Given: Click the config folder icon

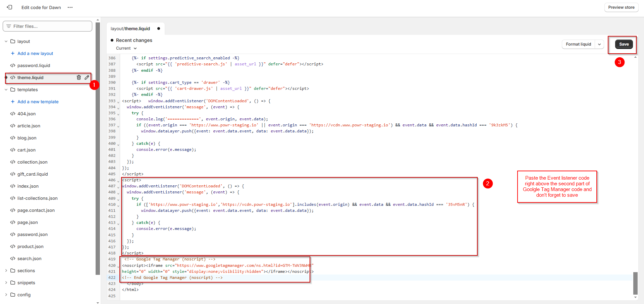Looking at the screenshot, I should [13, 295].
